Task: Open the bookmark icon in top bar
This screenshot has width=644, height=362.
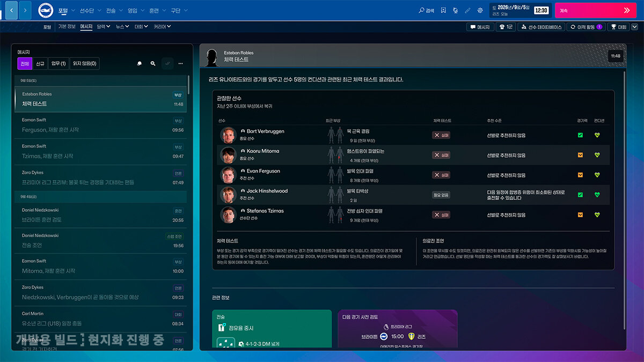Action: click(443, 10)
